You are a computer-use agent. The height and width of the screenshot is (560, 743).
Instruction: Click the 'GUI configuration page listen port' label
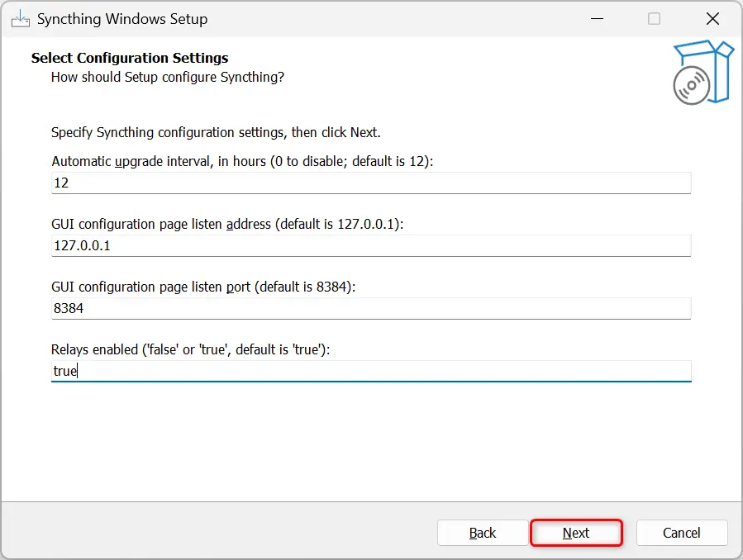203,287
